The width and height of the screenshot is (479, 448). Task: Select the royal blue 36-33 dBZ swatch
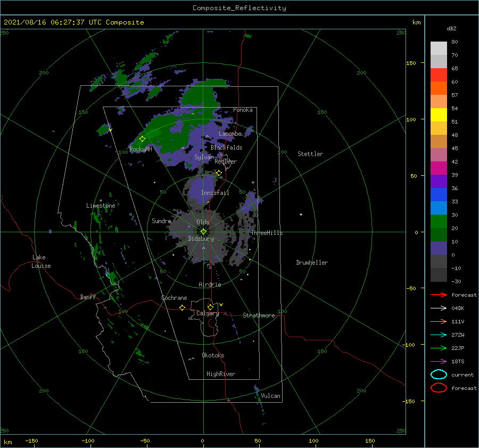coord(439,194)
